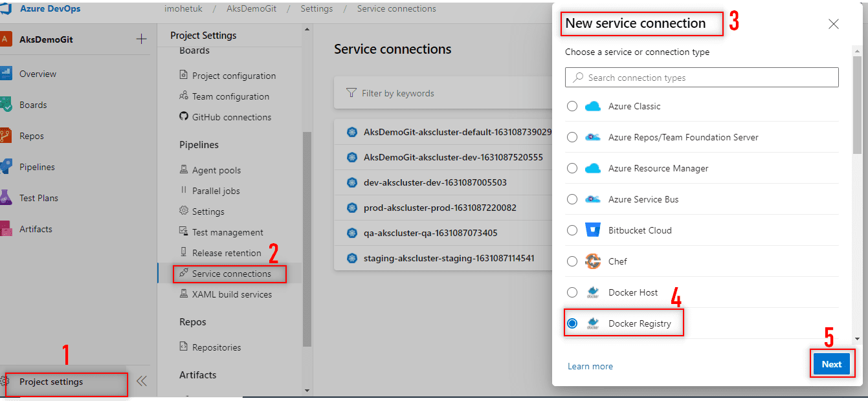Click the Service connections breadcrumb
Screen dimensions: 868x401
click(397, 9)
